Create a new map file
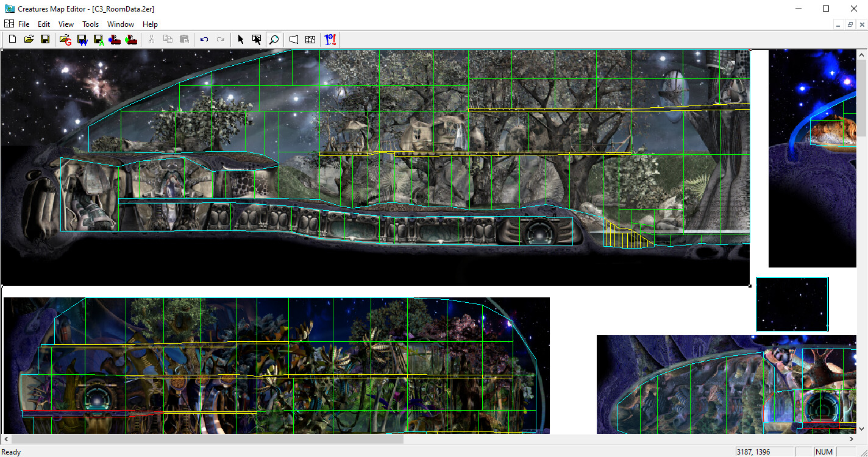Screen dimensions: 868x457 click(12, 39)
